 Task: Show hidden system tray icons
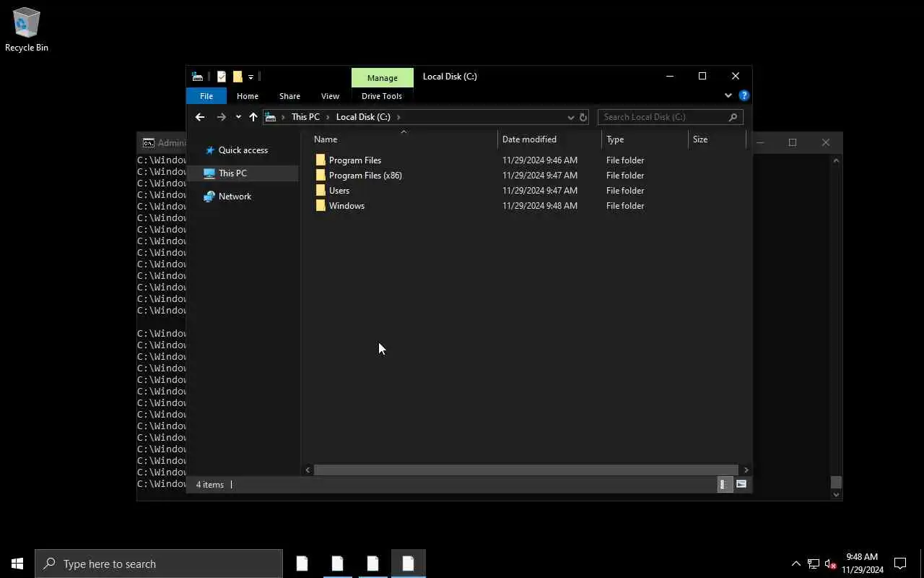[796, 564]
